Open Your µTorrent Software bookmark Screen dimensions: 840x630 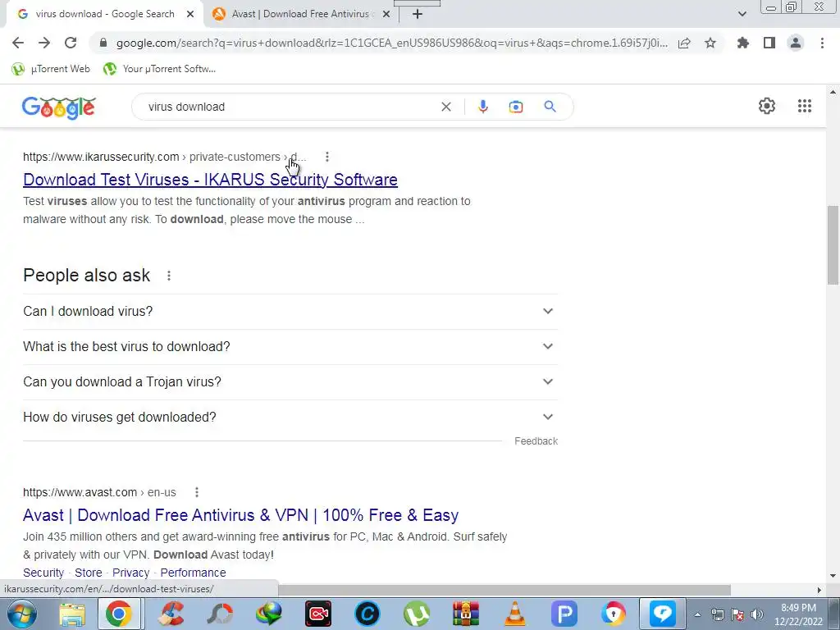(160, 69)
